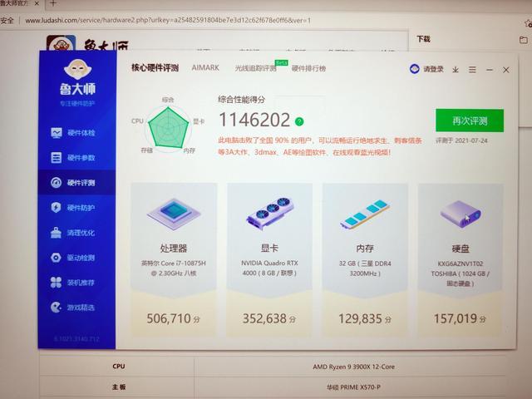Viewport: 532px width, 399px height.
Task: Click the 硬盘 card title
Action: click(461, 249)
